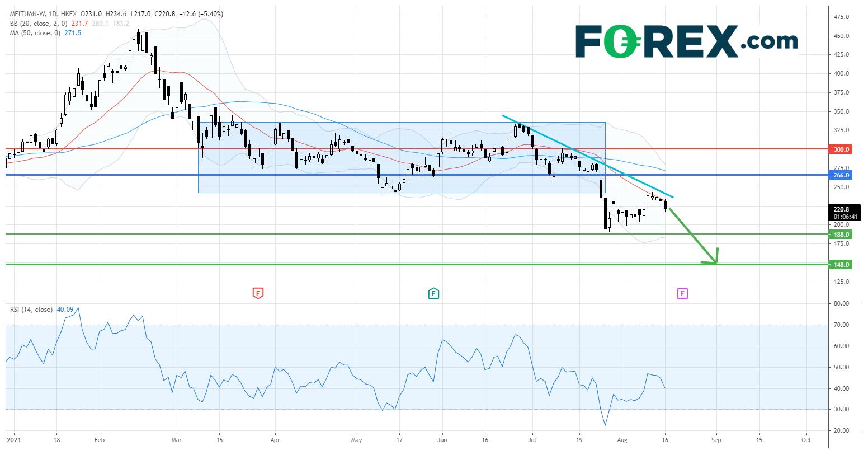Click the Mar date on time axis
868x450 pixels.
click(176, 441)
